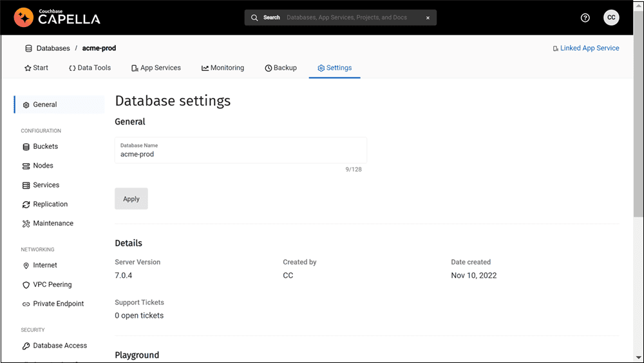The height and width of the screenshot is (363, 644).
Task: Click the scrollbar down arrow
Action: 638,358
